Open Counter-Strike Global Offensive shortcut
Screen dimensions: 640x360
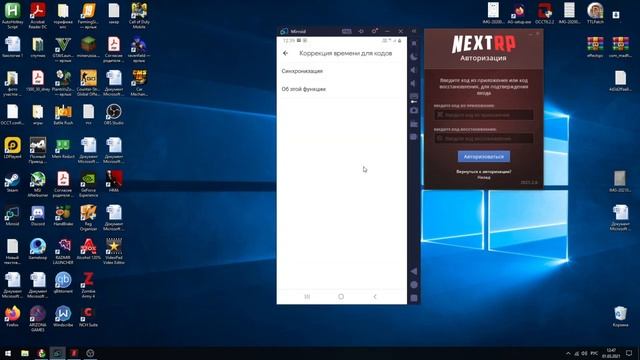pyautogui.click(x=88, y=83)
